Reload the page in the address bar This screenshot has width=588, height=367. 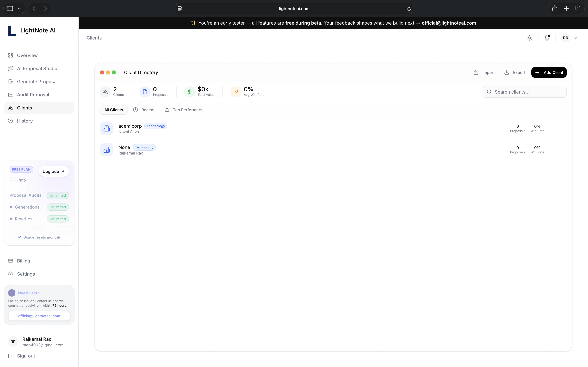coord(409,9)
